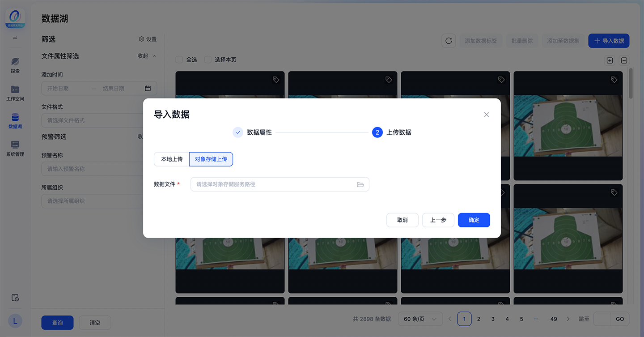Focus the 请选择对象存储服务路径 input field
Viewport: 644px width, 337px height.
[280, 184]
